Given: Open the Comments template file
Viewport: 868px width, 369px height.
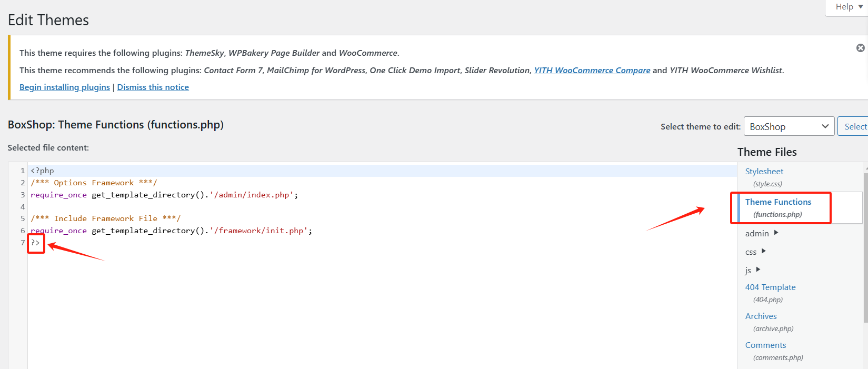Looking at the screenshot, I should pyautogui.click(x=765, y=345).
